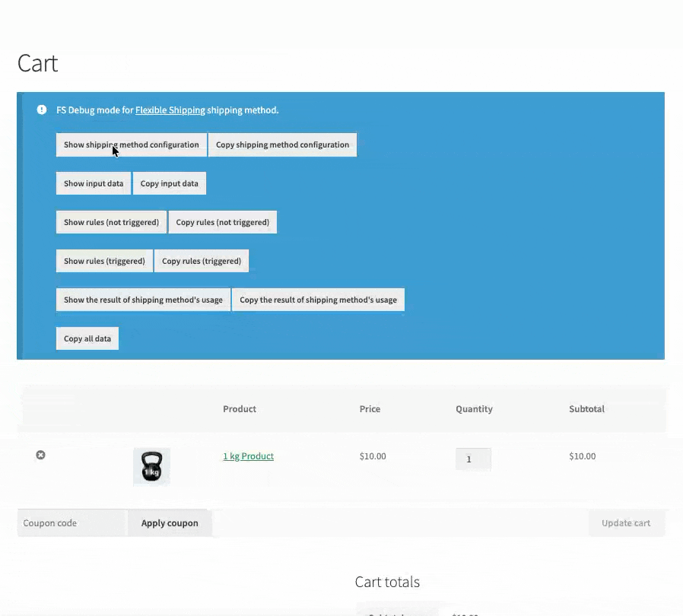Click the kettlebell product thumbnail
Viewport: 683px width, 616px height.
[x=151, y=466]
